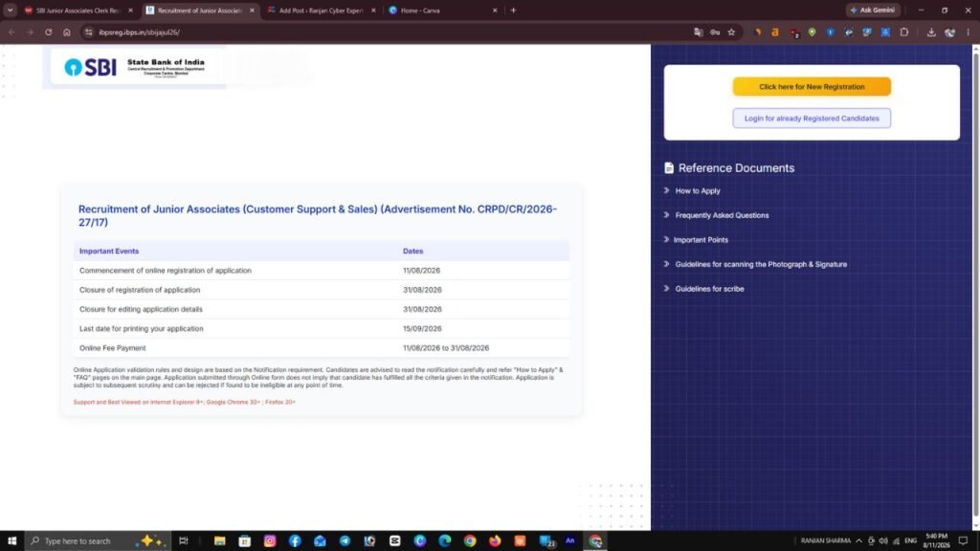Login for already Registered Candidates
Screen dimensions: 980x551
coord(812,118)
